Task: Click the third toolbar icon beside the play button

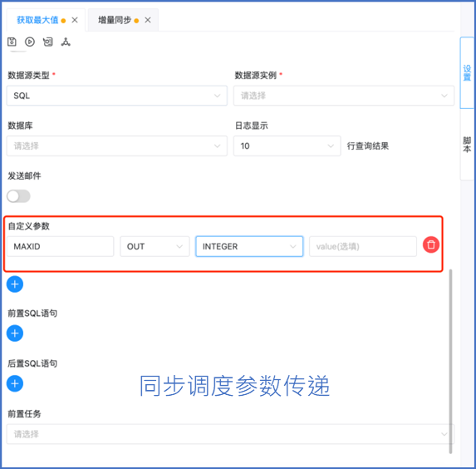Action: (x=48, y=42)
